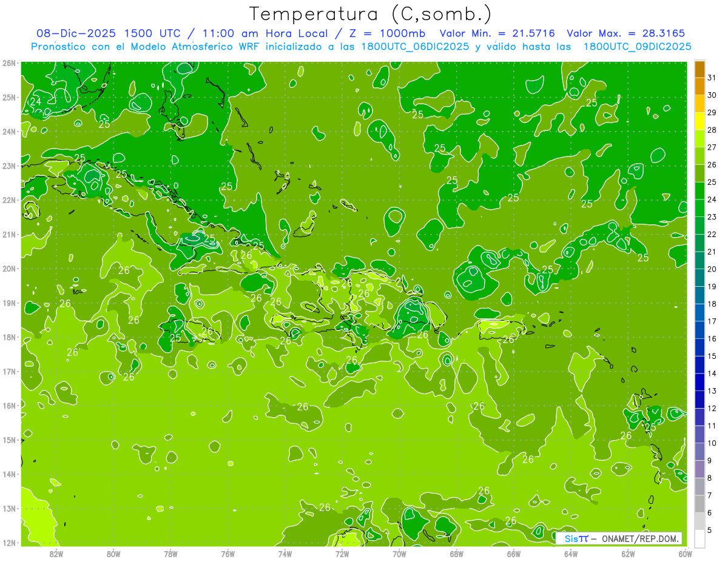
Task: Click the "22N" latitude axis label
Action: pos(9,200)
